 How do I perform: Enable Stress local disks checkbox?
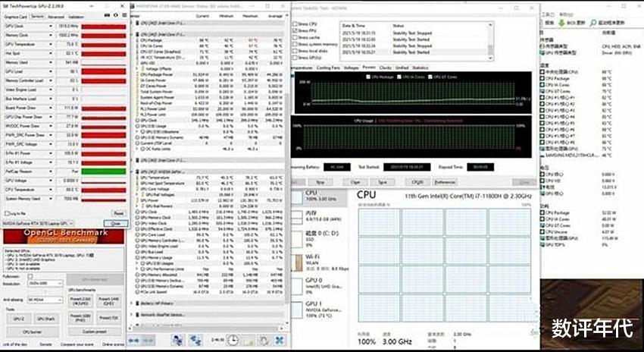click(295, 51)
